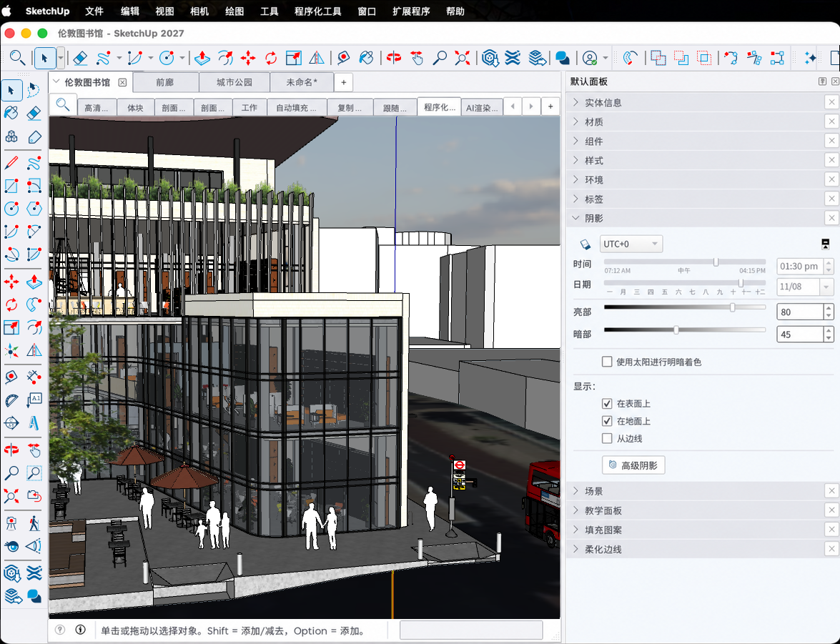Viewport: 840px width, 644px height.
Task: Open the 相机 menu
Action: [199, 11]
